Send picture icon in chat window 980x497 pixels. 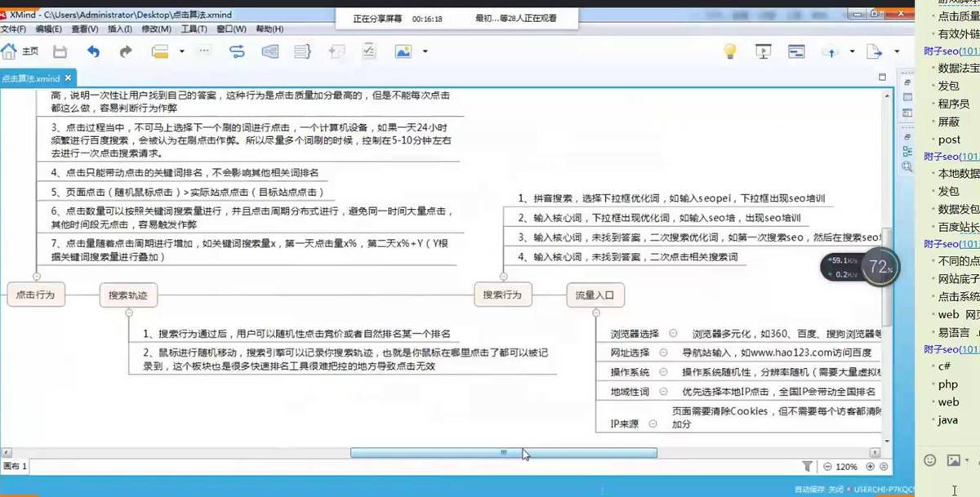(x=953, y=460)
